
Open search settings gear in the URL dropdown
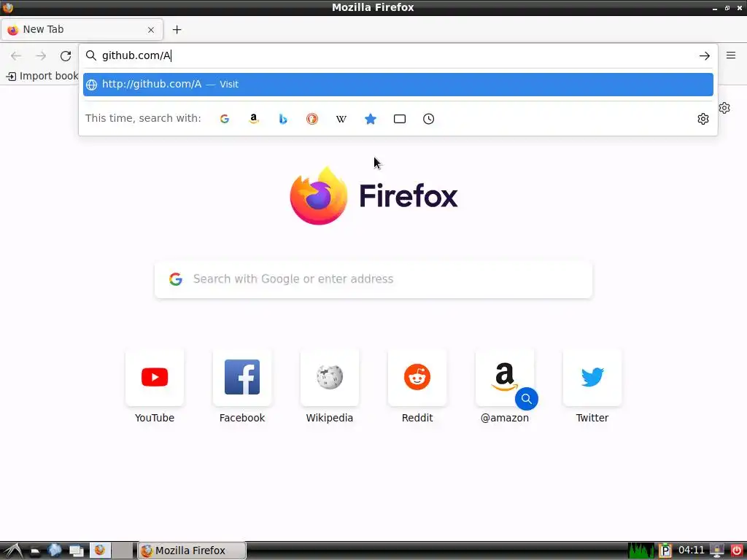703,119
